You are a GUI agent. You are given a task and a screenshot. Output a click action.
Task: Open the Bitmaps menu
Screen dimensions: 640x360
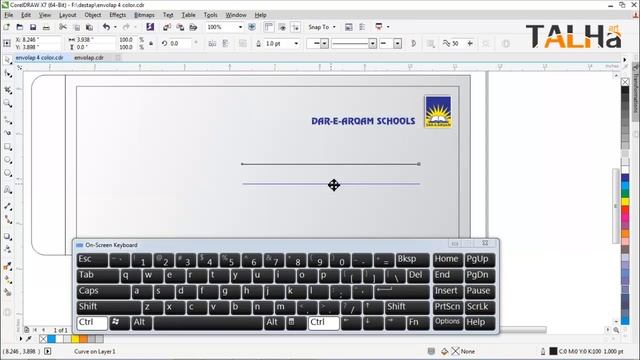[x=144, y=15]
